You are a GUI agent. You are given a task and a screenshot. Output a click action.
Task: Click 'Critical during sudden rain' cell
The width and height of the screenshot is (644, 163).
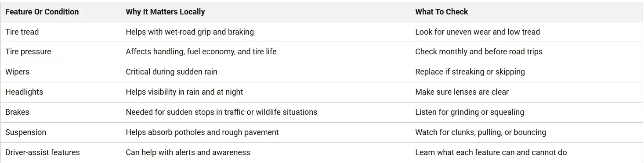(x=171, y=72)
